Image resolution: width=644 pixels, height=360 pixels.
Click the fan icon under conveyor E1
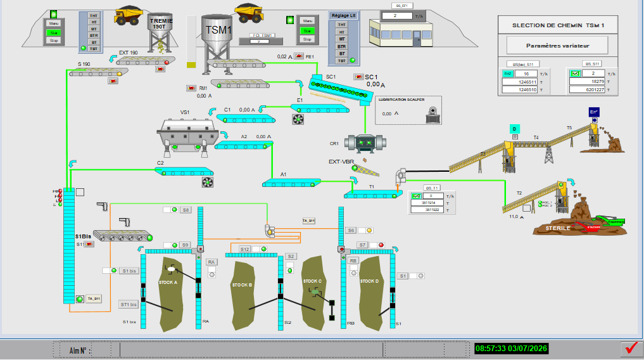(x=298, y=119)
